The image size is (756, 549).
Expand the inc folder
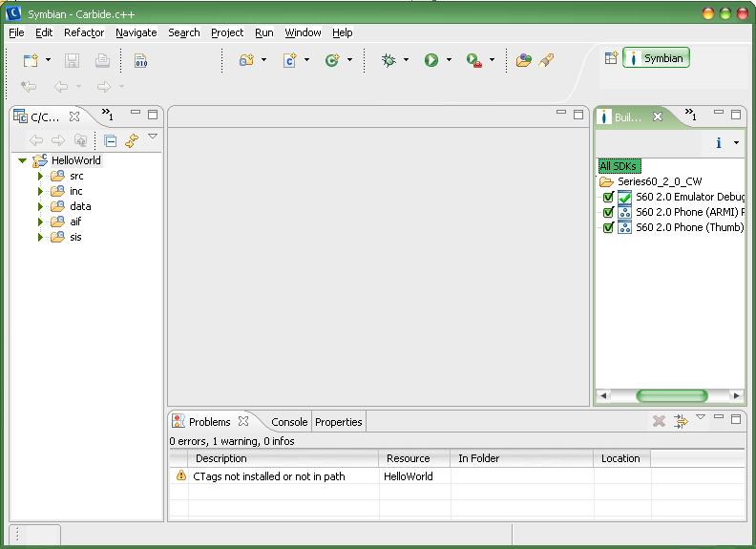tap(40, 191)
